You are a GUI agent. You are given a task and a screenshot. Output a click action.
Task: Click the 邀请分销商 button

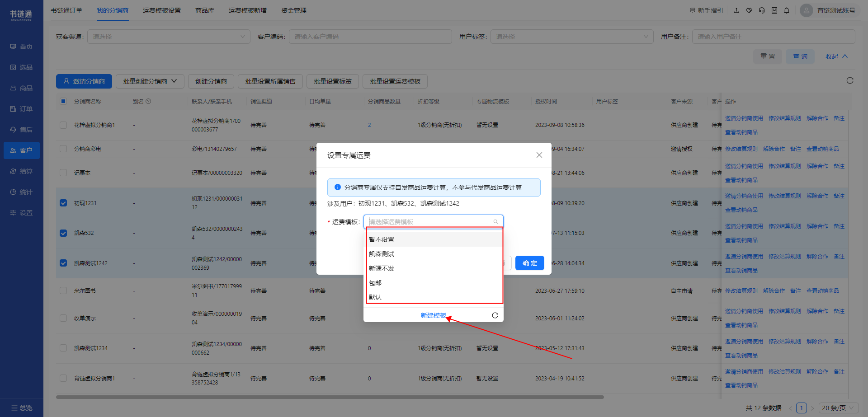(84, 81)
